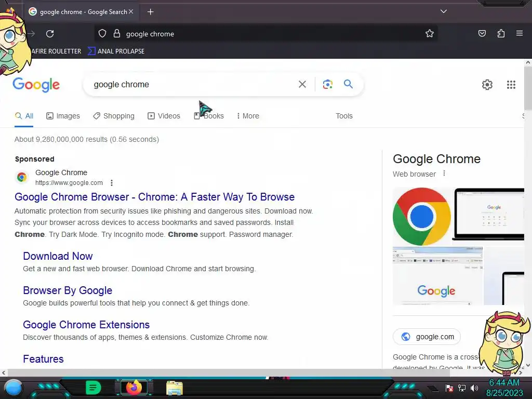Switch to the Videos tab

point(164,116)
